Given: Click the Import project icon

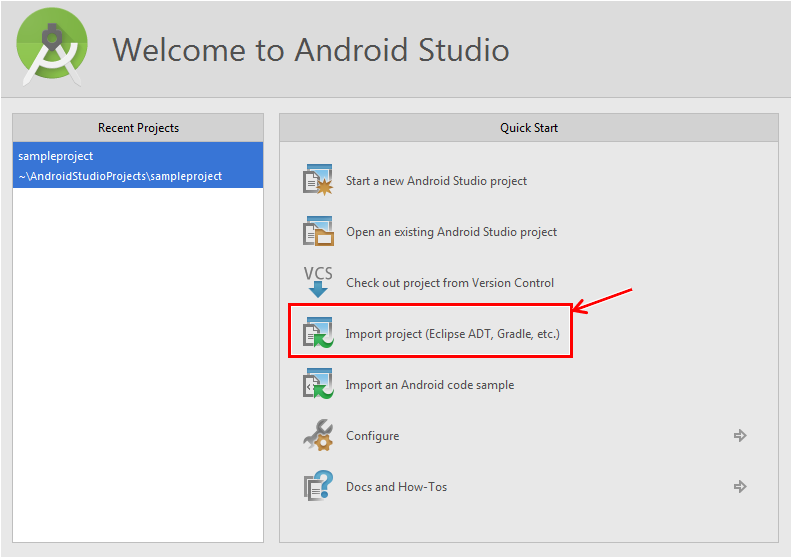Looking at the screenshot, I should tap(317, 333).
